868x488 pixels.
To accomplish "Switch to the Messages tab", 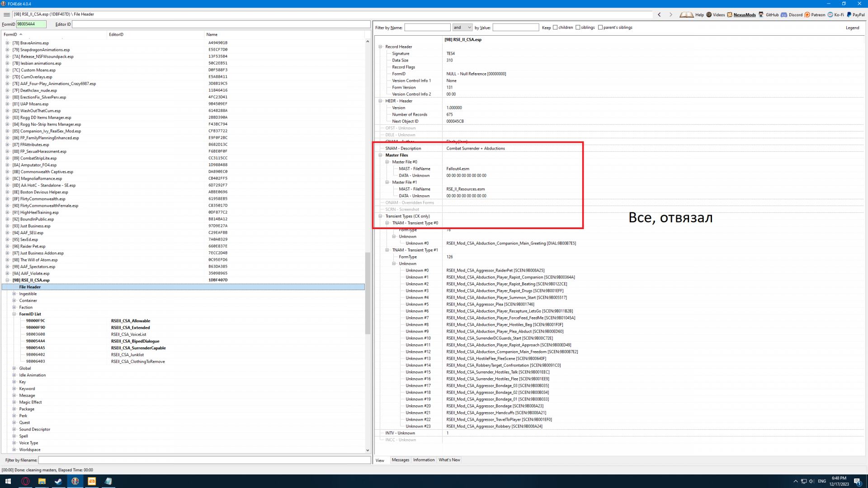I will 400,460.
